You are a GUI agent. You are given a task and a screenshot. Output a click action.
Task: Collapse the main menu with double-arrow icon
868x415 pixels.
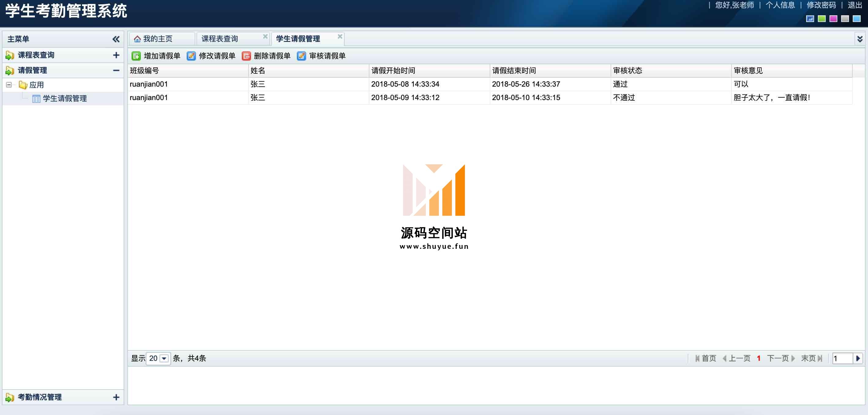pos(116,39)
